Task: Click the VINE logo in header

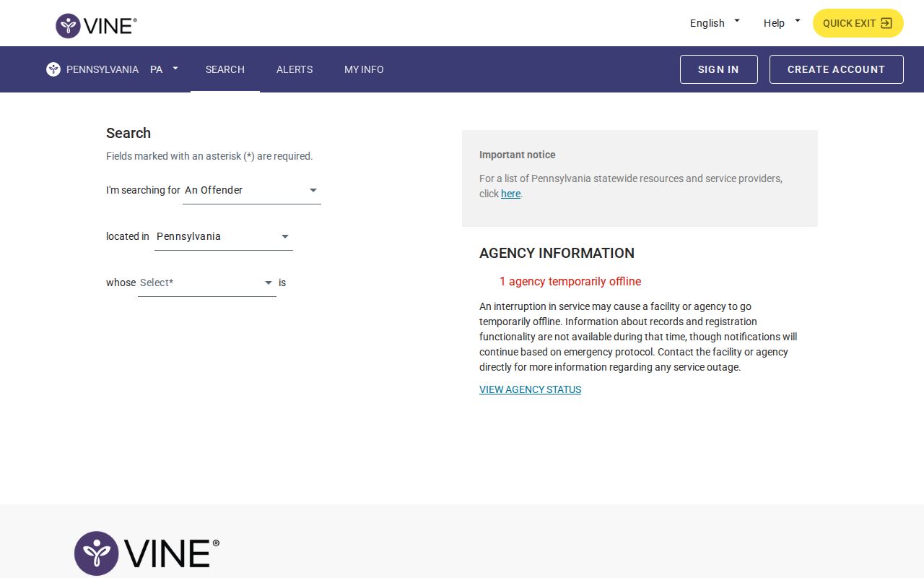Action: 96,26
